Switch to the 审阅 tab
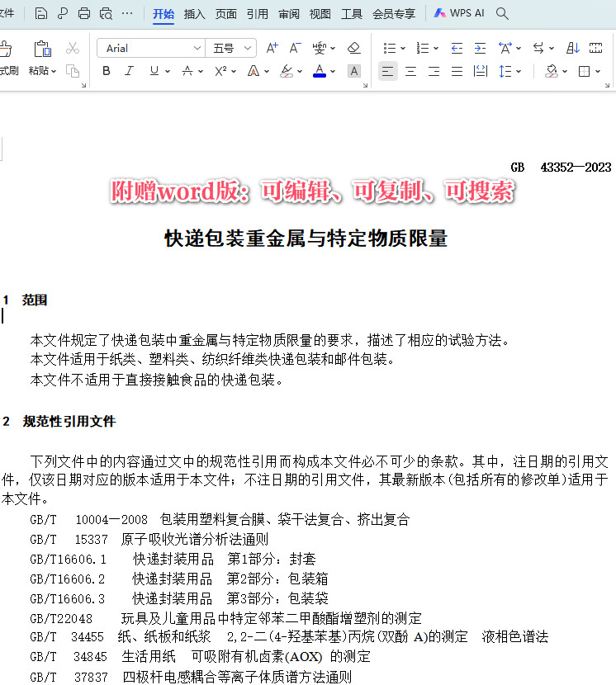This screenshot has height=685, width=616. (x=289, y=14)
